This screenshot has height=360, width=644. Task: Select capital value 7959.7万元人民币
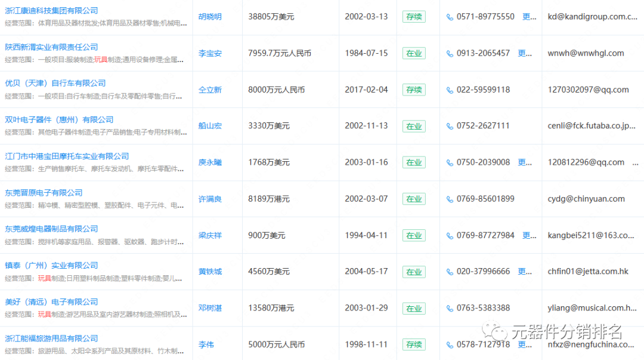(x=280, y=54)
